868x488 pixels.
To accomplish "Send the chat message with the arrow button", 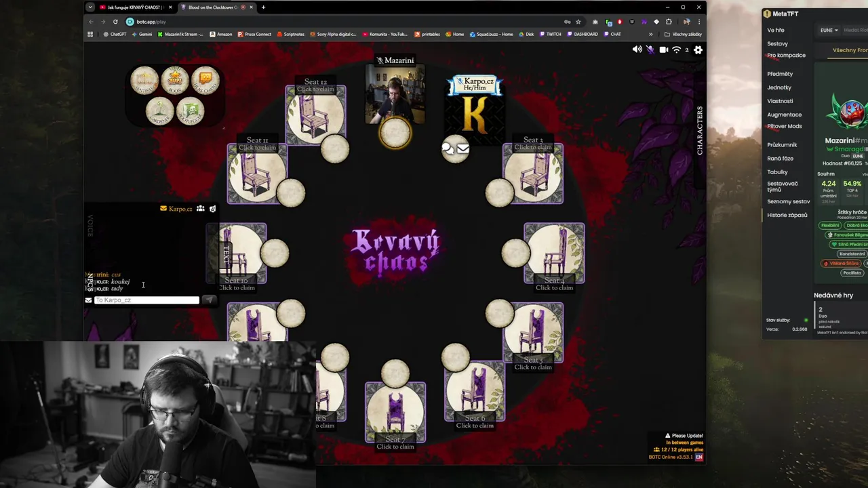I will (209, 300).
